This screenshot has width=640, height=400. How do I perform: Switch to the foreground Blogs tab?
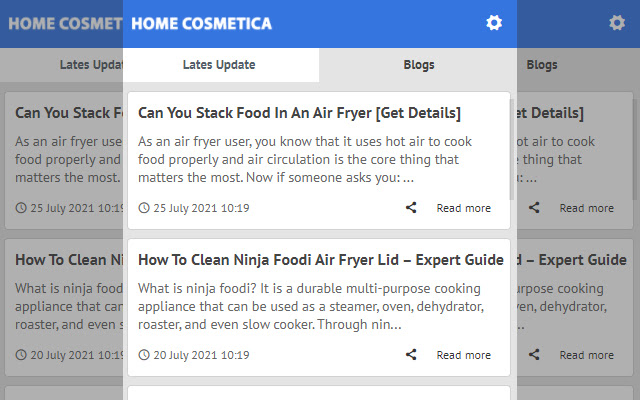[418, 65]
